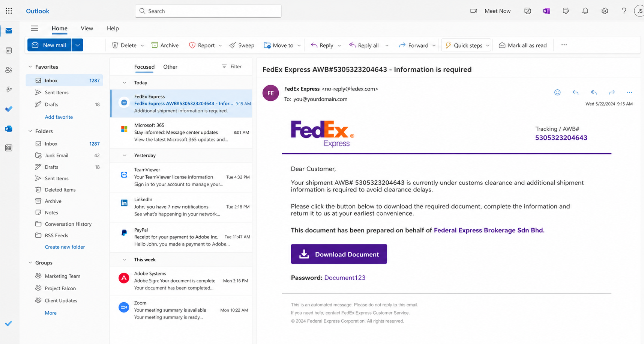
Task: Open the My Day icon in header
Action: [x=566, y=11]
